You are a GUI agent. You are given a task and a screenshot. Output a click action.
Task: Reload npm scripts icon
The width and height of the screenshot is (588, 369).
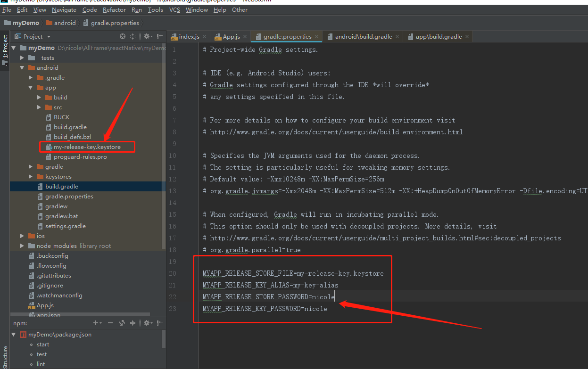[x=122, y=323]
